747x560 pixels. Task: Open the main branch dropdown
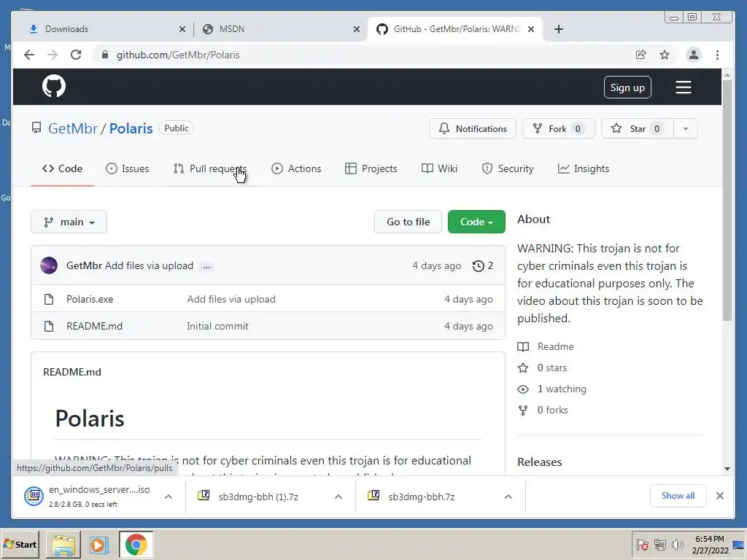click(69, 222)
